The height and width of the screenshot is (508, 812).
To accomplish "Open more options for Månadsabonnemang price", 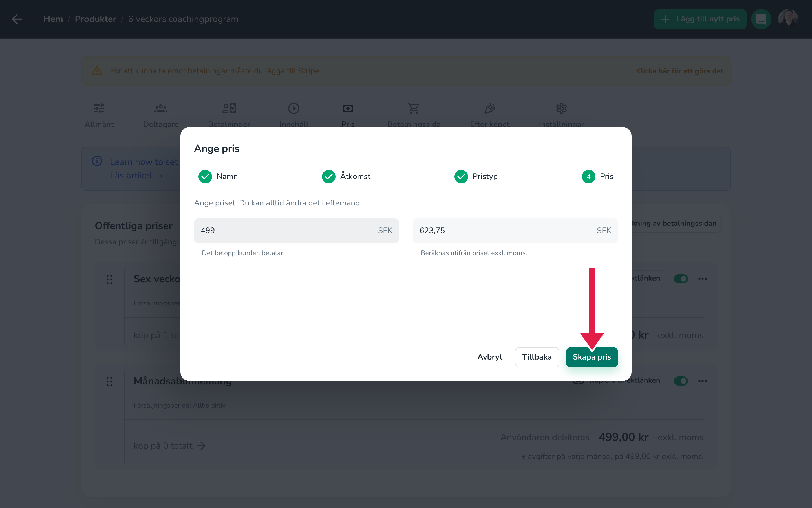I will 703,381.
